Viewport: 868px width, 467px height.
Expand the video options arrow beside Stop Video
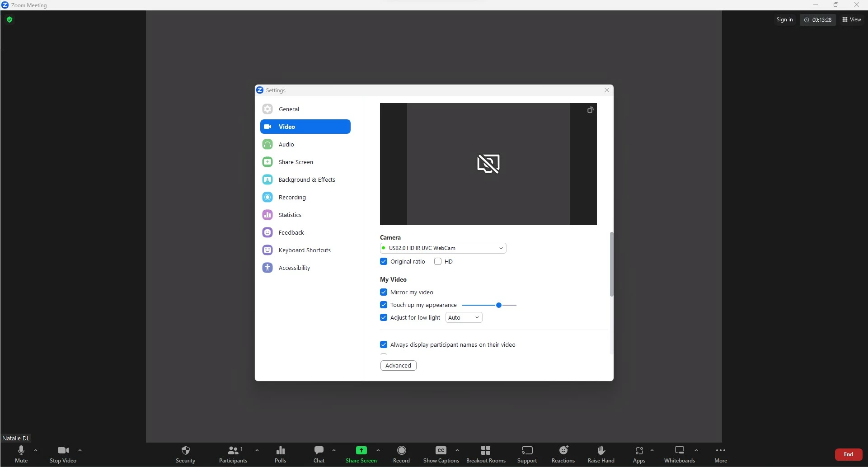pos(80,450)
